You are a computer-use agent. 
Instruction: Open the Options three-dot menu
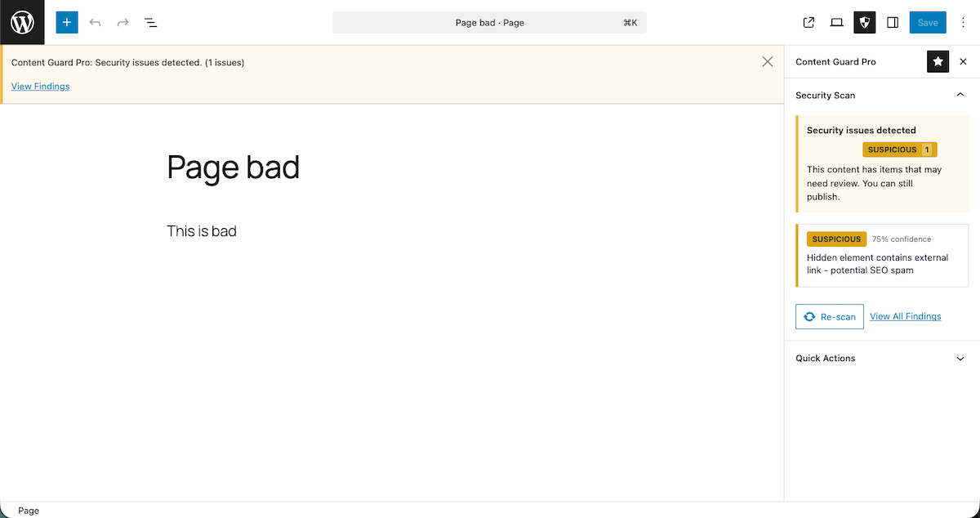(963, 22)
